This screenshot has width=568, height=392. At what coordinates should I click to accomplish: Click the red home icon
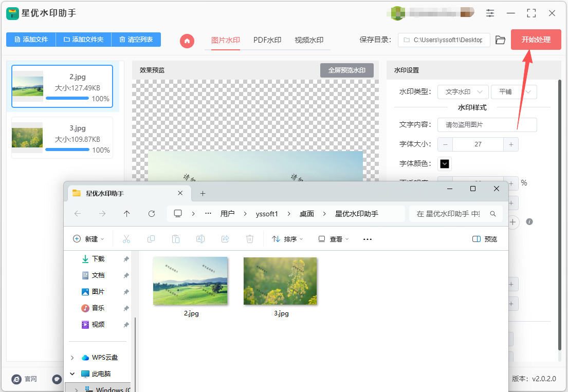click(x=187, y=41)
